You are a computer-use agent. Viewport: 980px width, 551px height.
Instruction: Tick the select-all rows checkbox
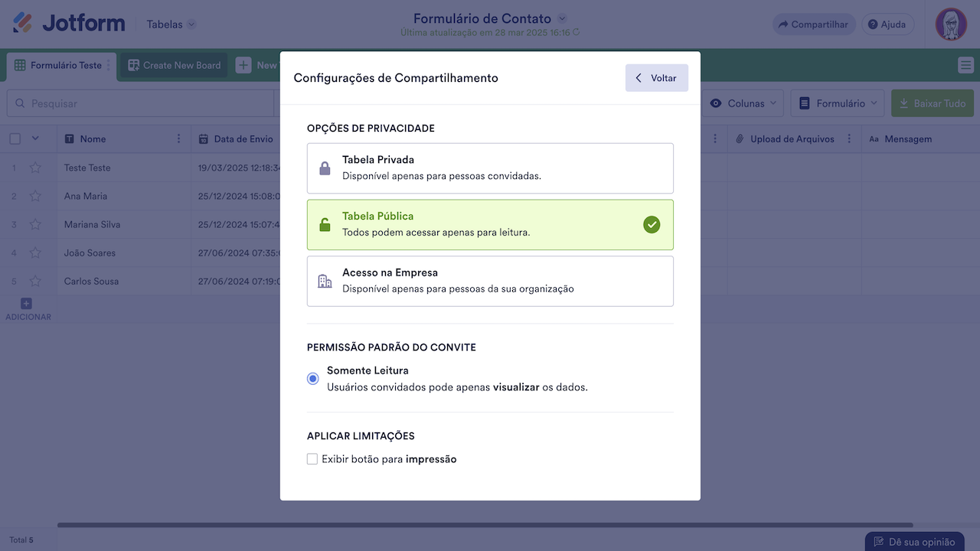coord(15,139)
